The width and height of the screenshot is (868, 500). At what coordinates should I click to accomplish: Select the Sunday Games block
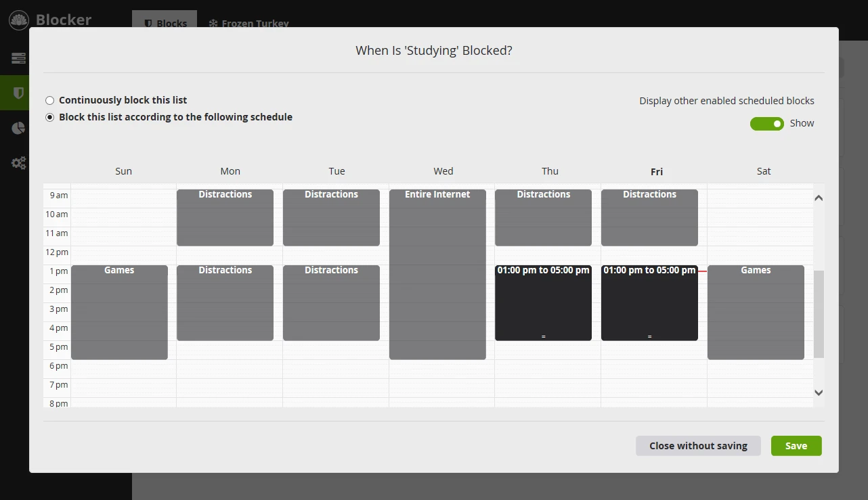(119, 312)
